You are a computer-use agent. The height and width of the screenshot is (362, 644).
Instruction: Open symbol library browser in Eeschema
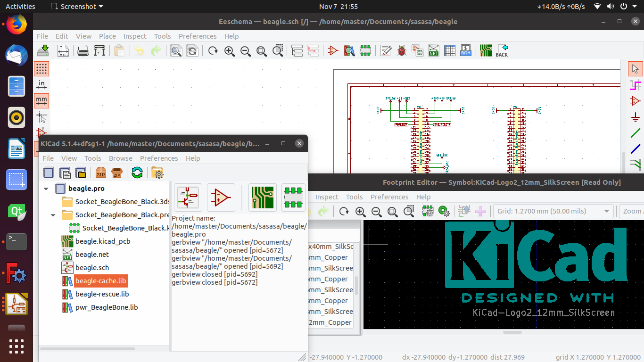pyautogui.click(x=349, y=50)
